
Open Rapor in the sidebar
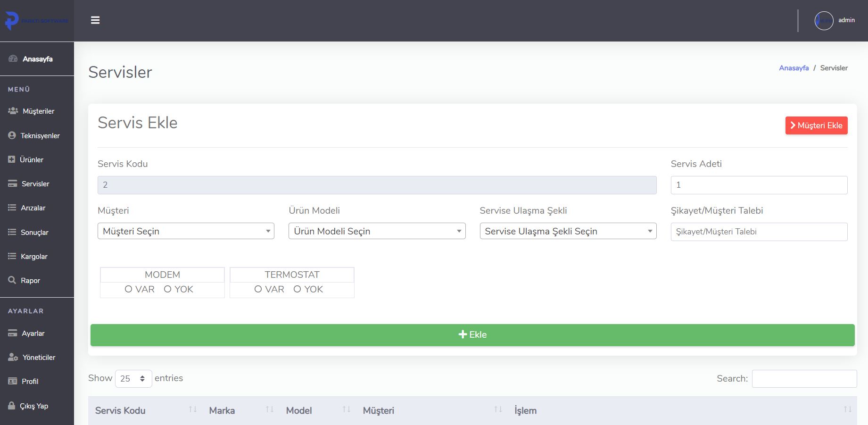[x=30, y=281]
